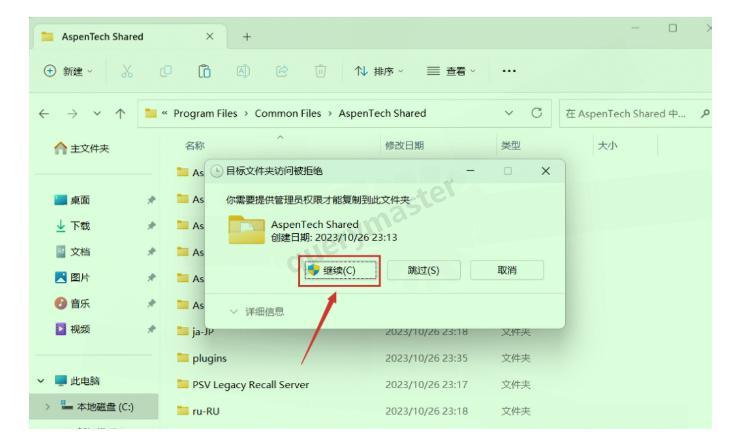The width and height of the screenshot is (742, 447).
Task: Click the Share icon in toolbar
Action: coord(282,71)
